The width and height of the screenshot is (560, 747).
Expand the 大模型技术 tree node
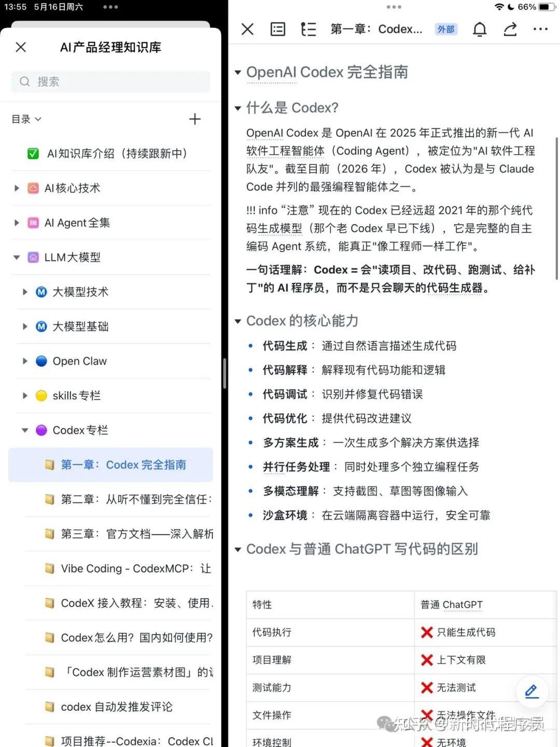point(25,292)
